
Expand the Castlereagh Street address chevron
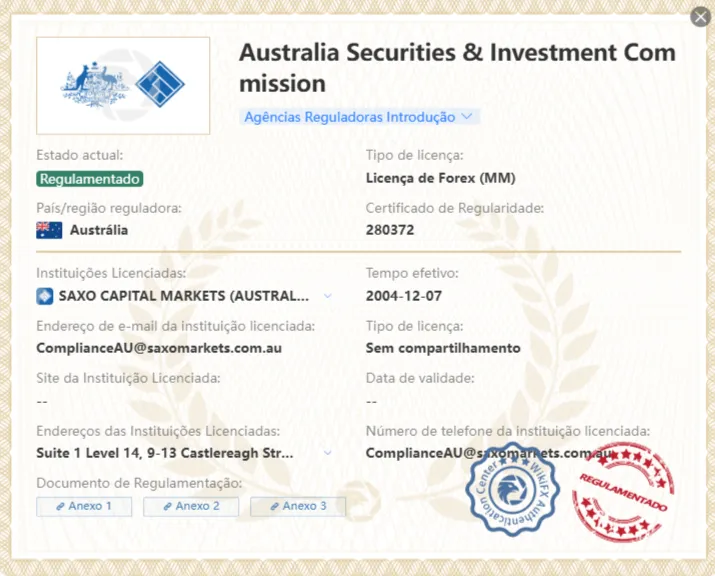click(x=327, y=453)
